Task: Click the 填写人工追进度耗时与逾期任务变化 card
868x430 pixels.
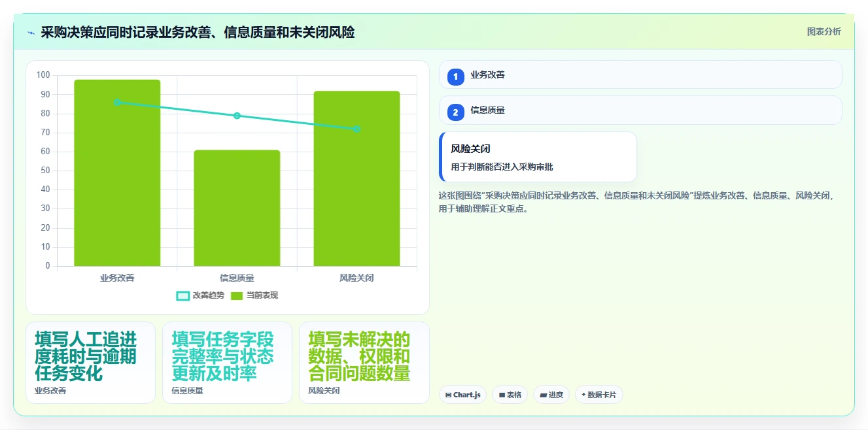Action: pos(90,363)
